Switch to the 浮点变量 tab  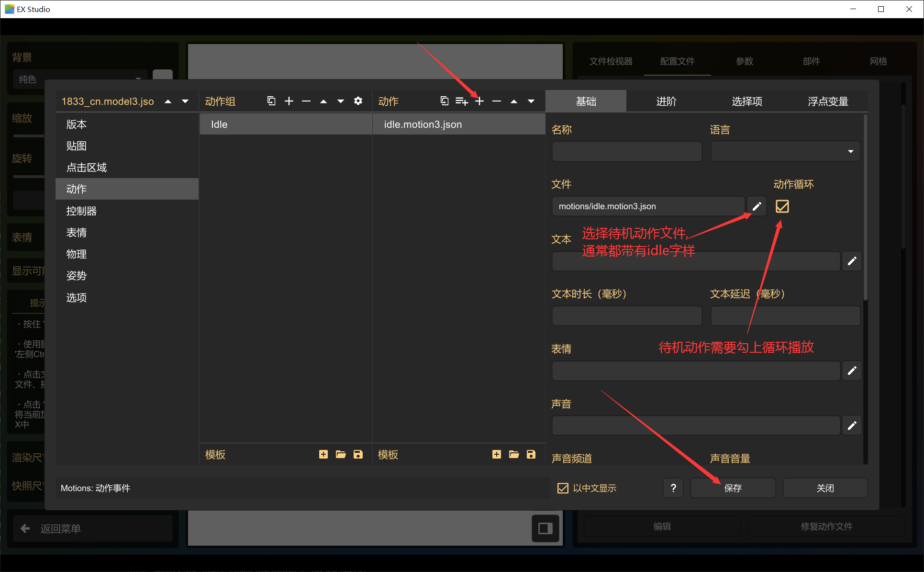[828, 101]
